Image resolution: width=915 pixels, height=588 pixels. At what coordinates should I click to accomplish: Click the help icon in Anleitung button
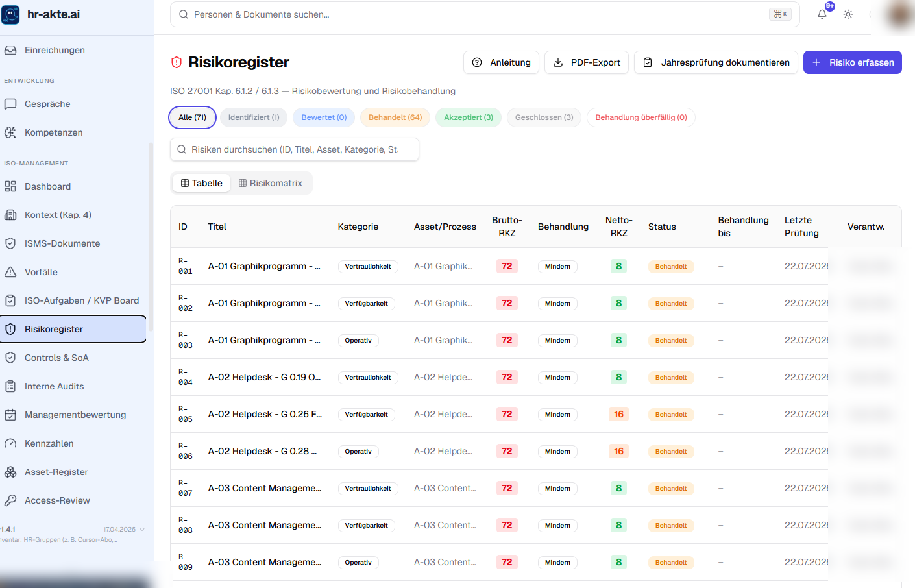point(477,62)
